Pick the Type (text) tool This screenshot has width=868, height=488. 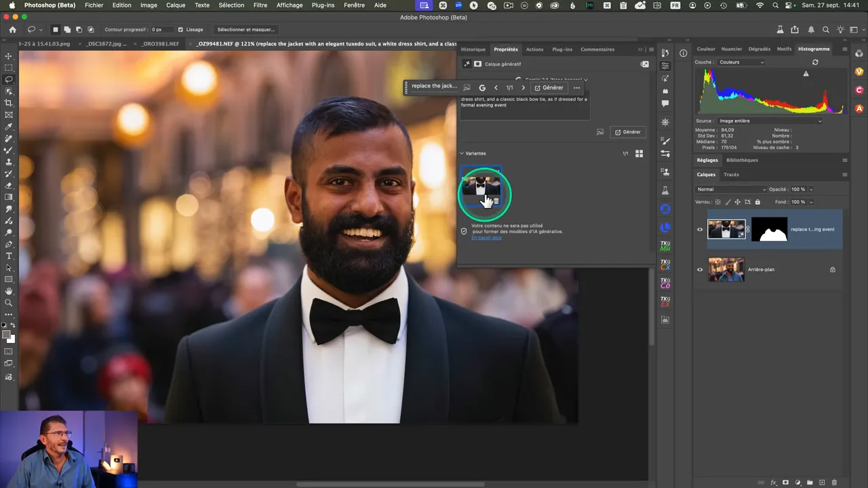click(x=9, y=256)
